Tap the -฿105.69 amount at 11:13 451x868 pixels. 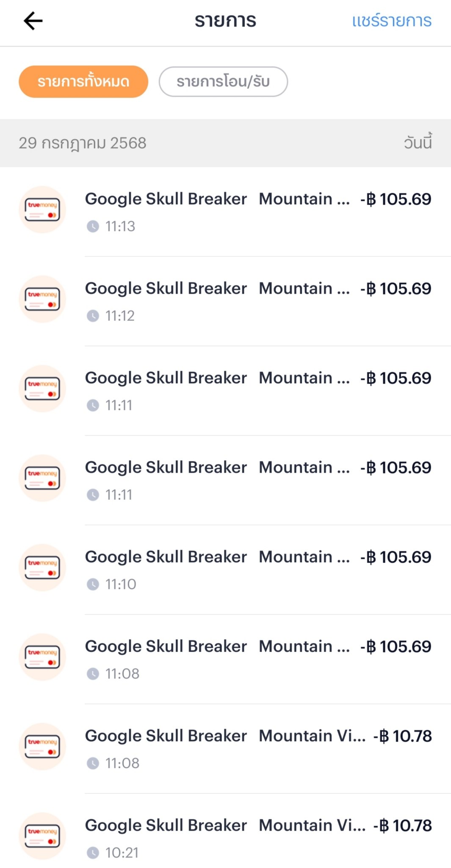pos(396,199)
